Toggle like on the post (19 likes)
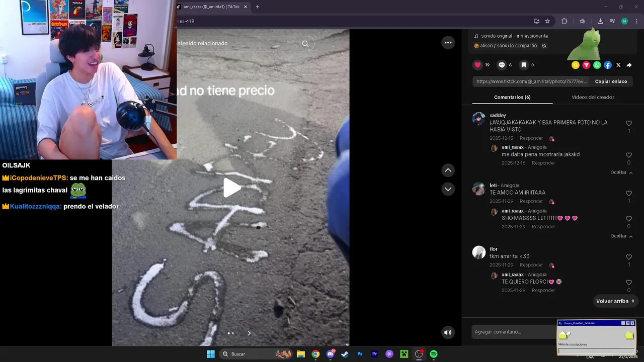Viewport: 644px width, 362px height. [x=477, y=65]
